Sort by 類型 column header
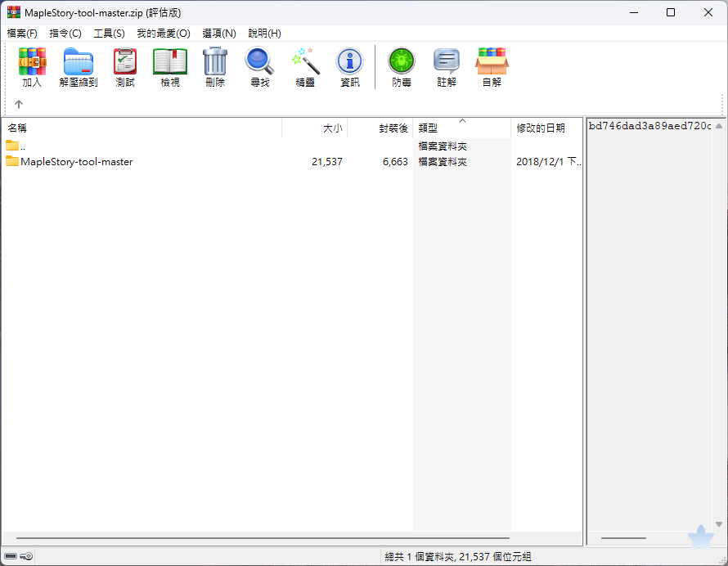This screenshot has height=566, width=728. tap(461, 128)
